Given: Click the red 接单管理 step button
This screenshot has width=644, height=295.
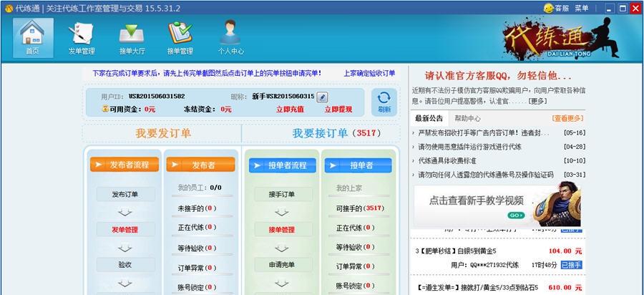Looking at the screenshot, I should 283,230.
